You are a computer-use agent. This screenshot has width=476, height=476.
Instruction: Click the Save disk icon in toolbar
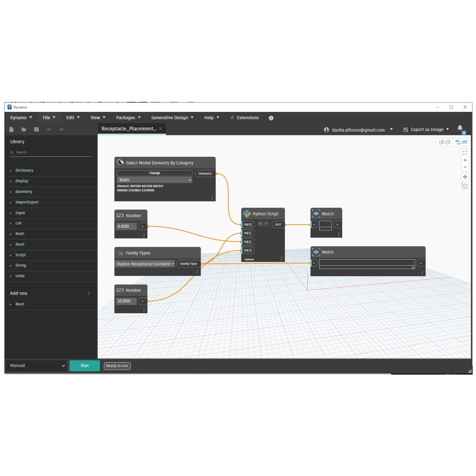pyautogui.click(x=36, y=129)
